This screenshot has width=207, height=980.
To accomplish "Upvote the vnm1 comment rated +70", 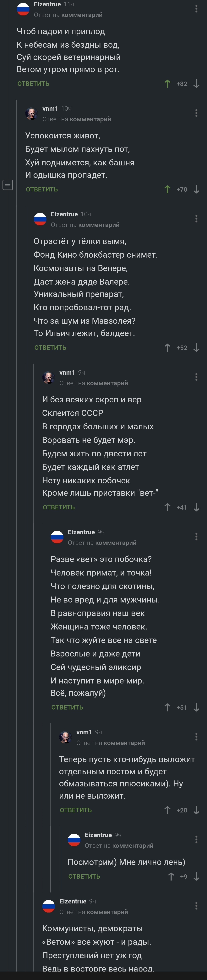I will (x=167, y=190).
